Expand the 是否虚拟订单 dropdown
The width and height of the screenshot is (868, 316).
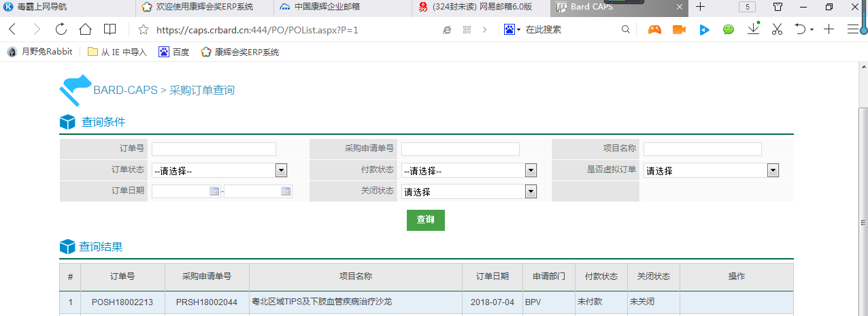(773, 171)
